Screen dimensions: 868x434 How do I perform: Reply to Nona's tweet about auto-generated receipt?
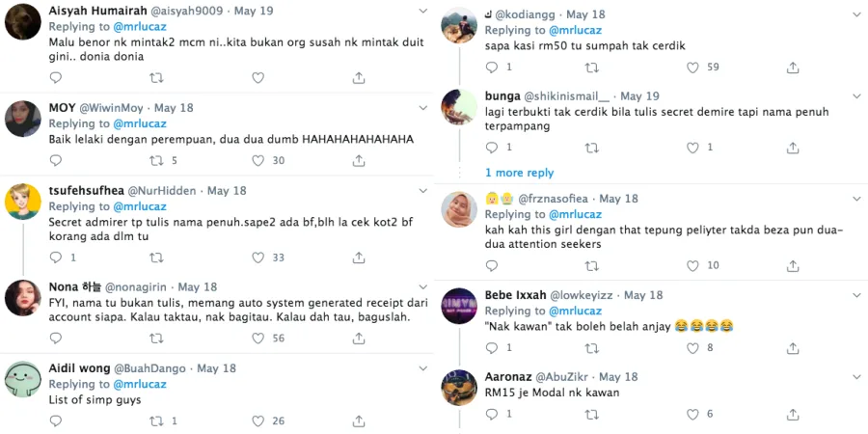pyautogui.click(x=55, y=339)
